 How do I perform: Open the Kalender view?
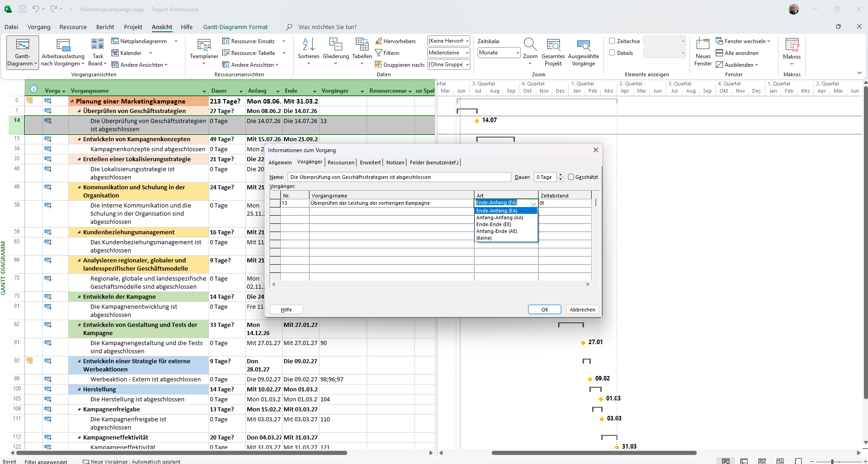(x=127, y=53)
